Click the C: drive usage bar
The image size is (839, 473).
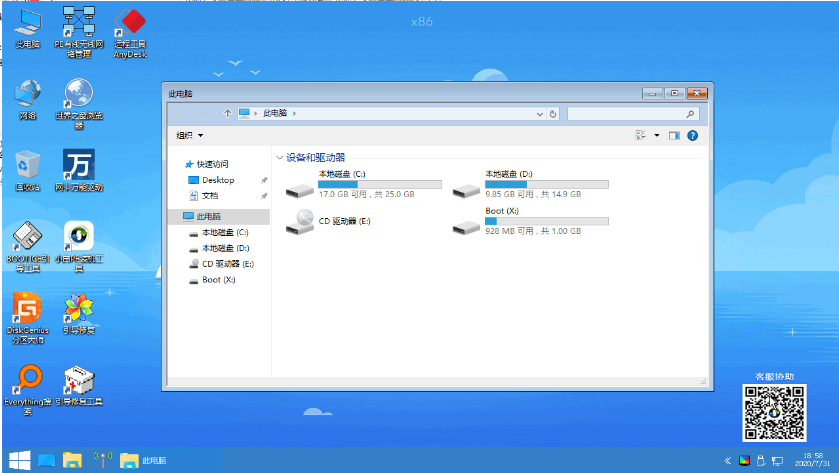click(380, 184)
